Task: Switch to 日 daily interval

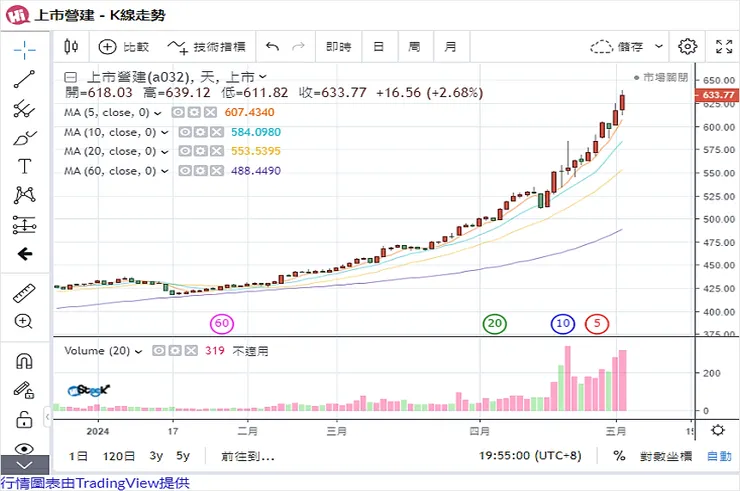Action: [378, 47]
